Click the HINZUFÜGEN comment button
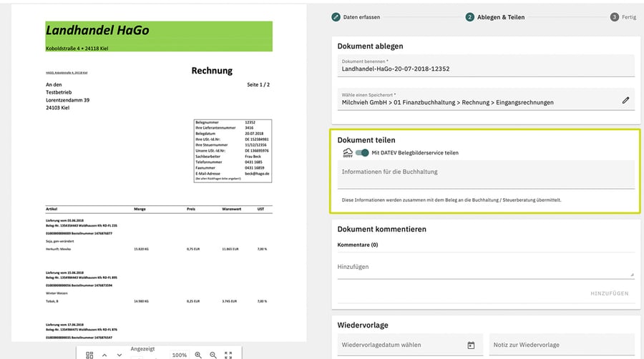Screen dimensions: 644x359 pyautogui.click(x=610, y=293)
